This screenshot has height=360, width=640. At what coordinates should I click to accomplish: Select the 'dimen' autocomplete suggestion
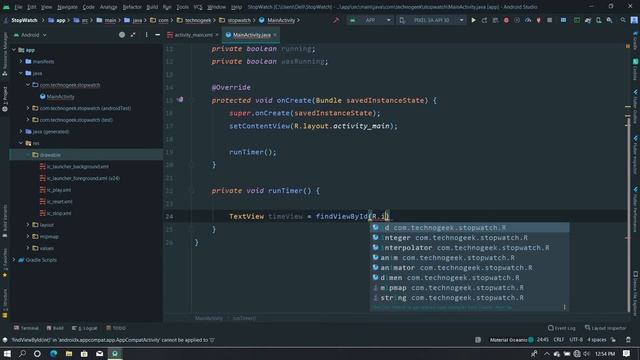[x=469, y=278]
